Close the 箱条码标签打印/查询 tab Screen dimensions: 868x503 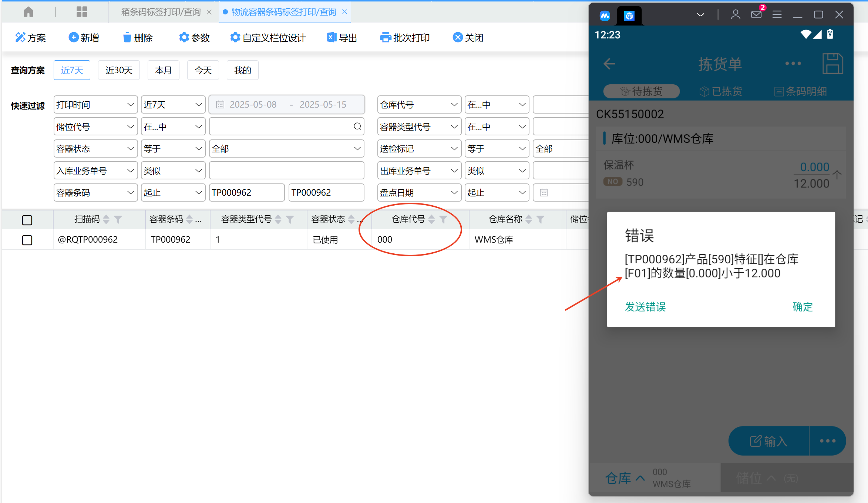(209, 12)
